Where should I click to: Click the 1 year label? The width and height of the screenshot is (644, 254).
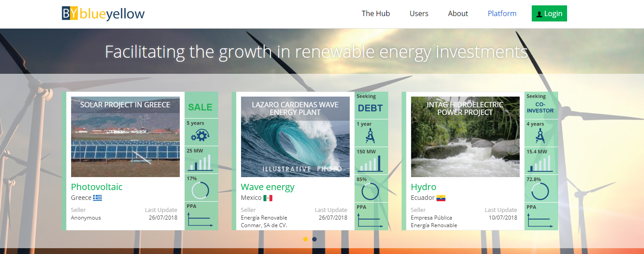[x=364, y=124]
